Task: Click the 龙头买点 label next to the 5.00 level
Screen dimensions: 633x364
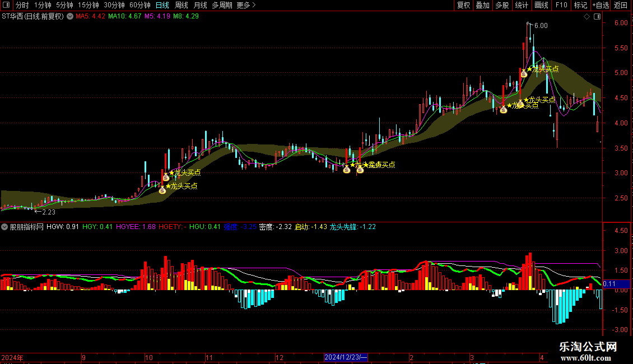Action: pyautogui.click(x=543, y=69)
